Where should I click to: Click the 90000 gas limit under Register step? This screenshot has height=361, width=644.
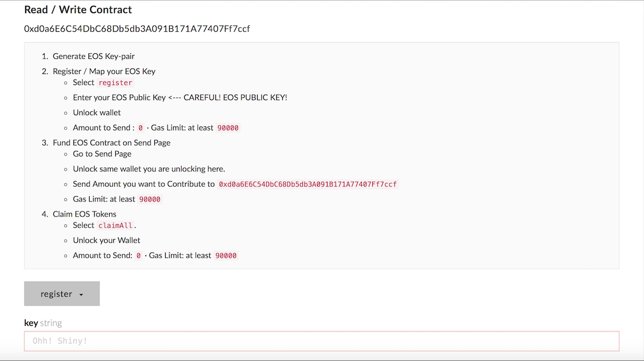tap(227, 128)
